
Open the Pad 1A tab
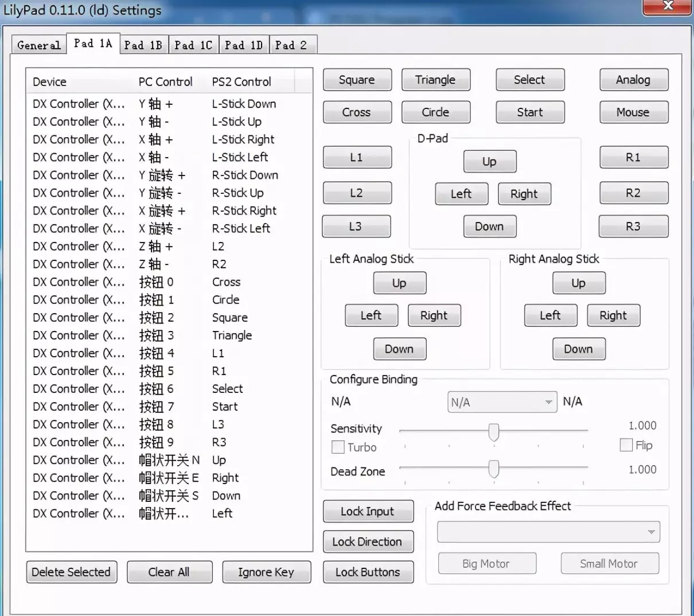coord(93,44)
